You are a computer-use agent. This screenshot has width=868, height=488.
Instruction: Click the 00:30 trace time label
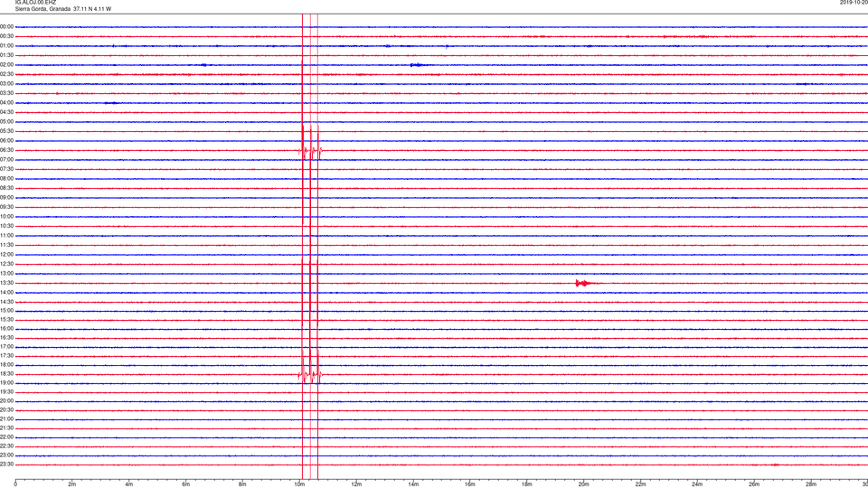pos(6,36)
